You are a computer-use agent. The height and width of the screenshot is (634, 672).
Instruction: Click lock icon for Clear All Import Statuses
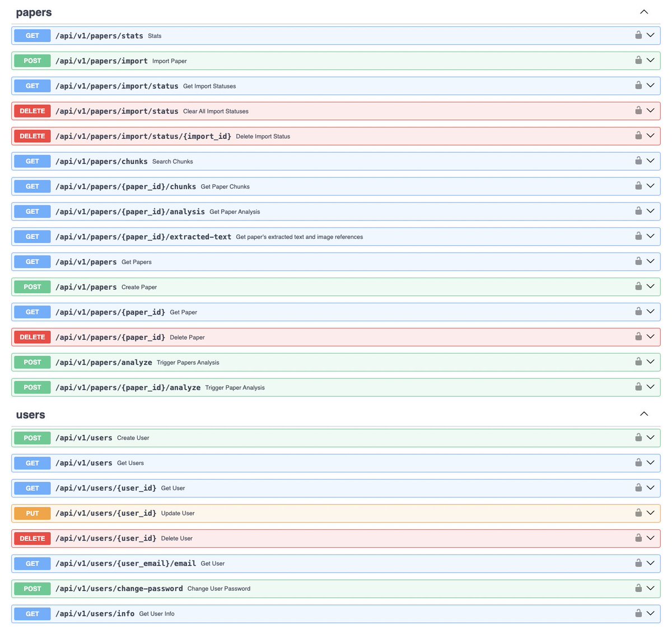point(638,110)
